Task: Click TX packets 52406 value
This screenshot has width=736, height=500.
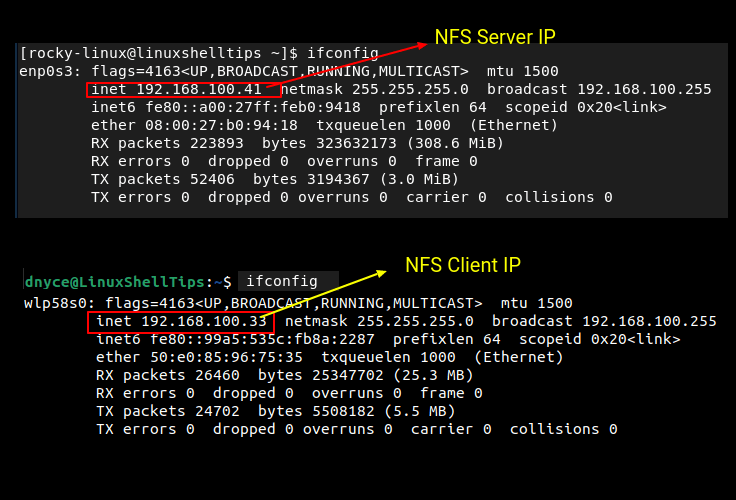Action: 162,179
